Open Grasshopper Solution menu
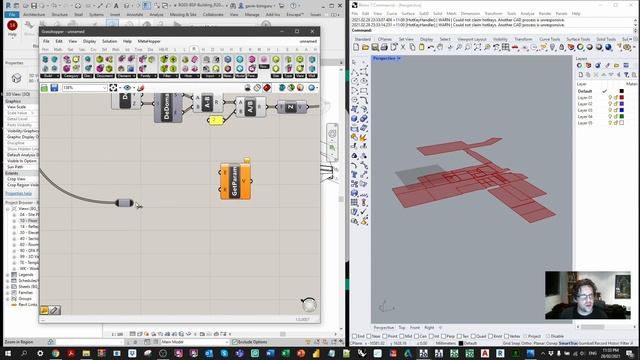 [109, 41]
